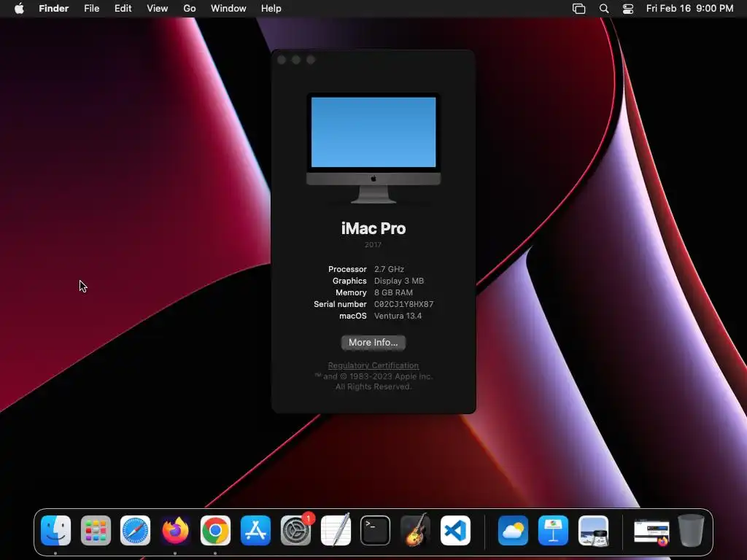This screenshot has width=747, height=560.
Task: Open the Finder menu
Action: pos(54,9)
